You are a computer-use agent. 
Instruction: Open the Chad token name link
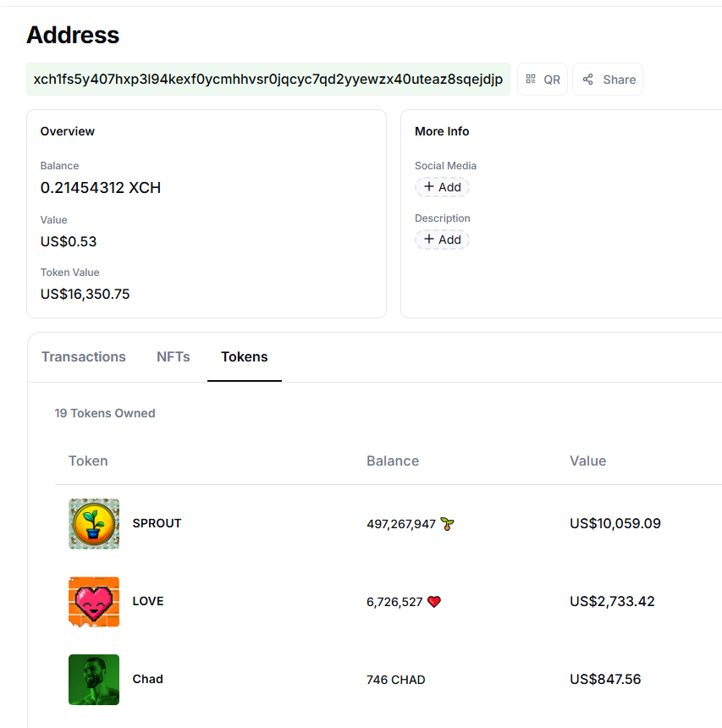tap(147, 679)
